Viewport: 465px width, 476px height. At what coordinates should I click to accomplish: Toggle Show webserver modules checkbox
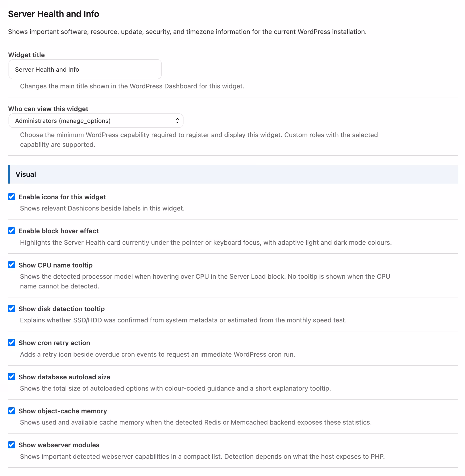click(x=11, y=445)
